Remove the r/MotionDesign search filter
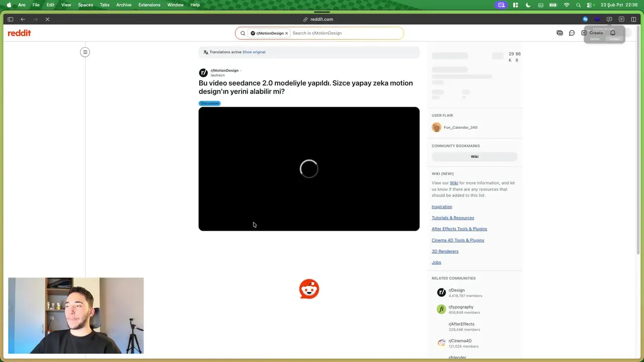 (286, 33)
